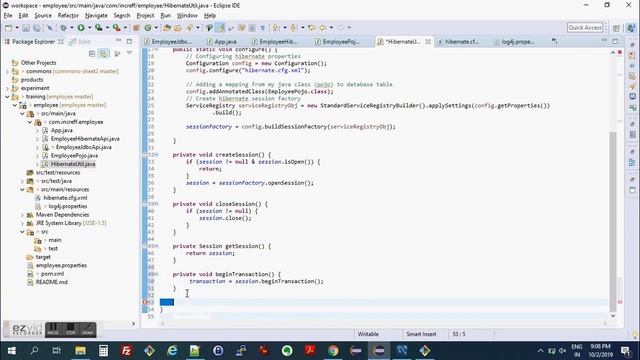Open the Calculator from the taskbar
The width and height of the screenshot is (640, 360).
point(103,351)
